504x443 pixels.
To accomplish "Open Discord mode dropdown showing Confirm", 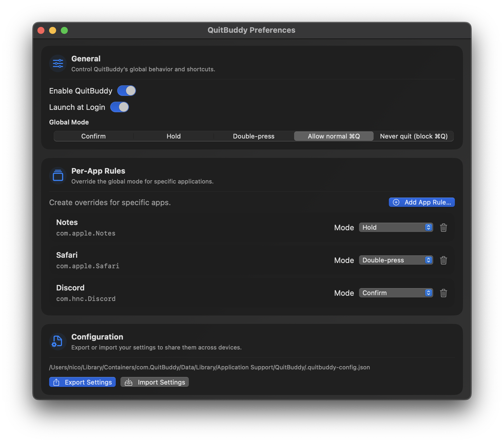I will (x=396, y=293).
